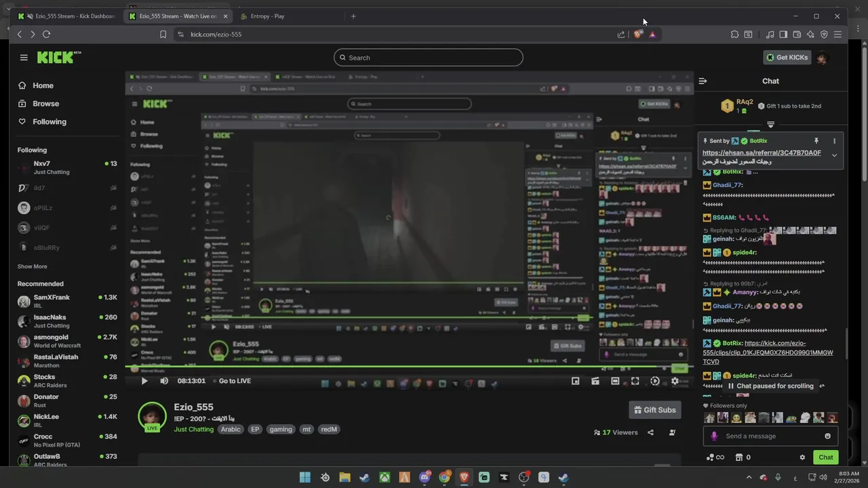Resume chat paused for scrolling
The height and width of the screenshot is (488, 868).
coord(770,386)
